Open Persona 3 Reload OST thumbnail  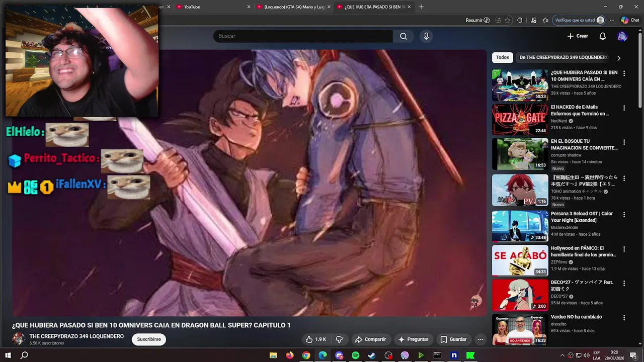(x=520, y=226)
